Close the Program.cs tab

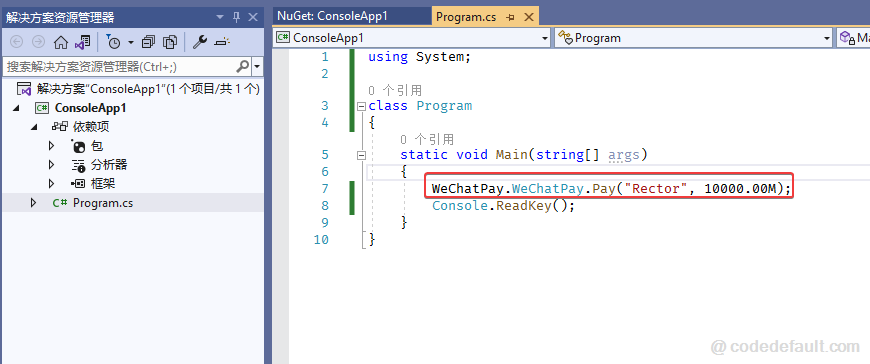coord(528,17)
